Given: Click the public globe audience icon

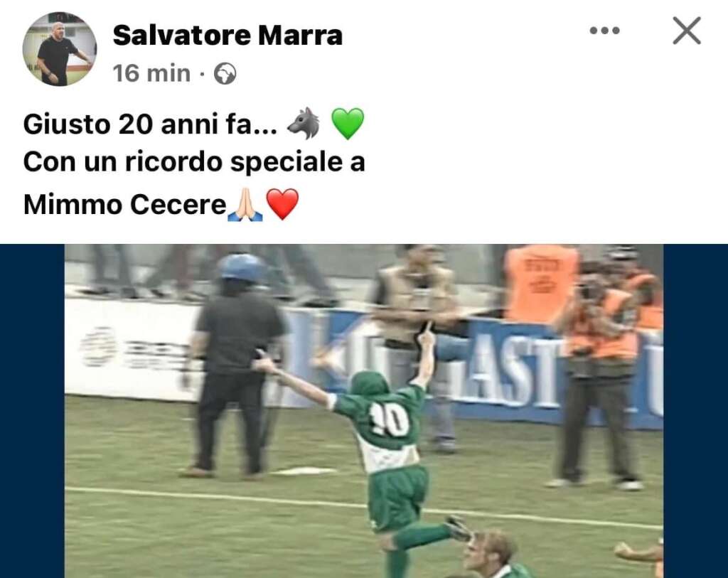Looking at the screenshot, I should click(225, 74).
